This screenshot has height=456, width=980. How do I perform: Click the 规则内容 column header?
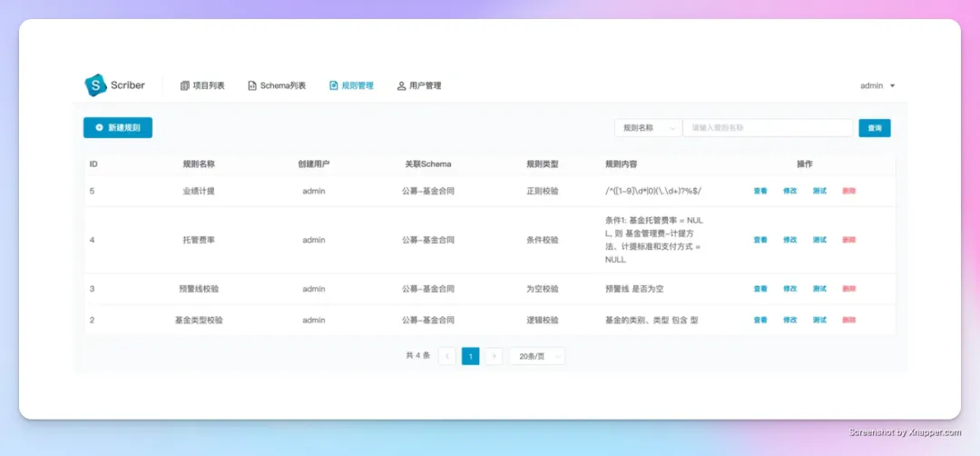tap(622, 164)
